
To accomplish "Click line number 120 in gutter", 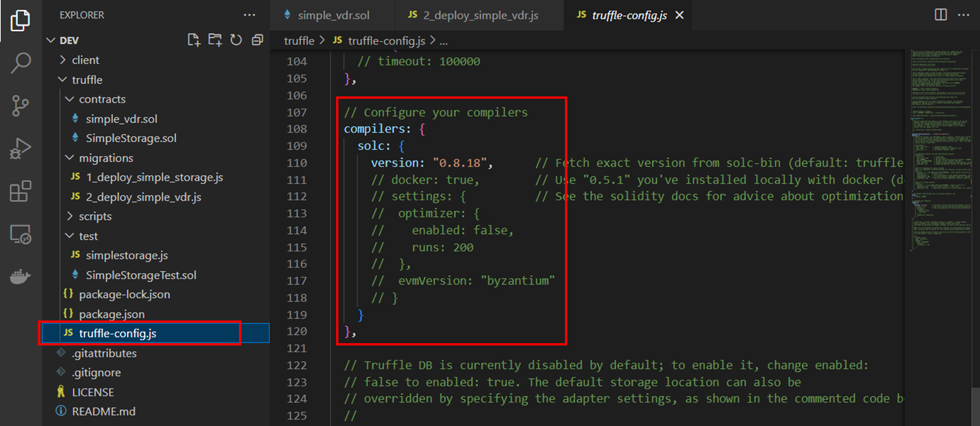I will tap(296, 331).
